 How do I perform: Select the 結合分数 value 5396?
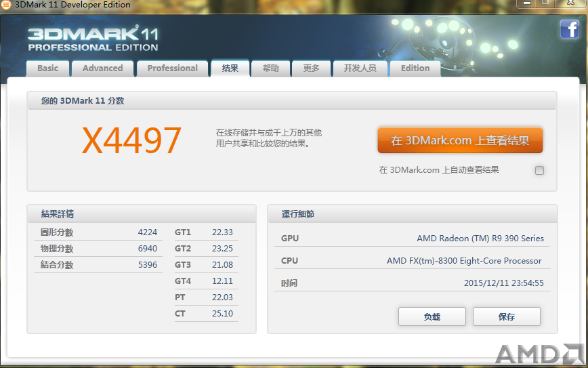tap(148, 265)
